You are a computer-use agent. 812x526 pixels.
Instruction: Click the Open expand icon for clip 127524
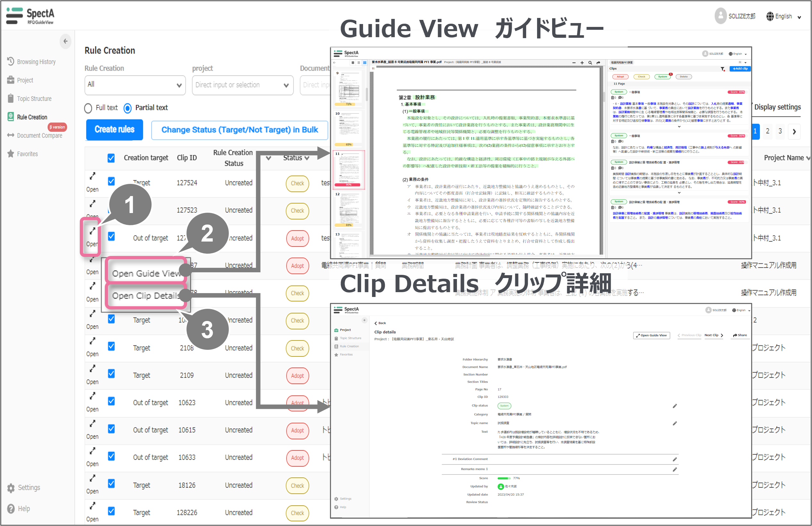coord(92,177)
